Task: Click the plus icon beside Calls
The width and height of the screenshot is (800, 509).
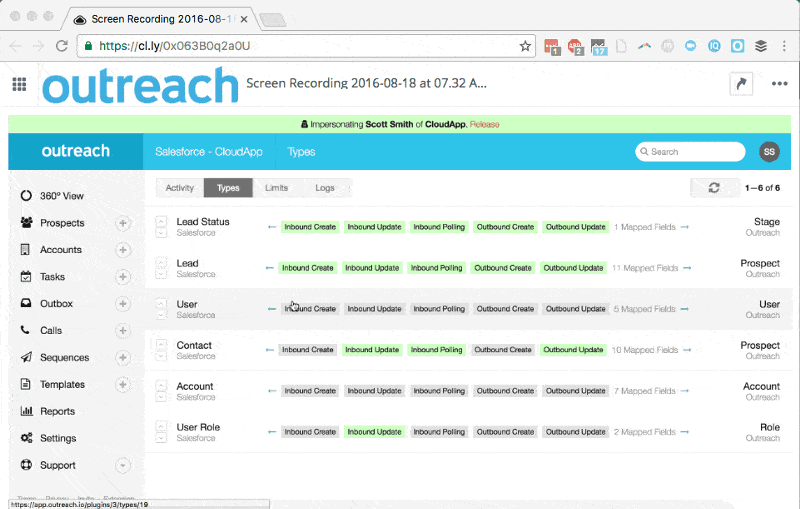Action: coord(122,330)
